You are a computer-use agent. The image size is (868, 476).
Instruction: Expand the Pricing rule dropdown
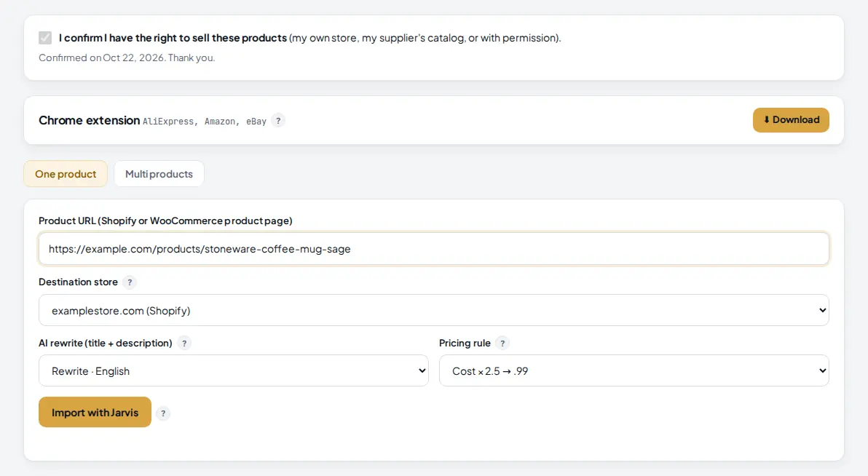[634, 371]
